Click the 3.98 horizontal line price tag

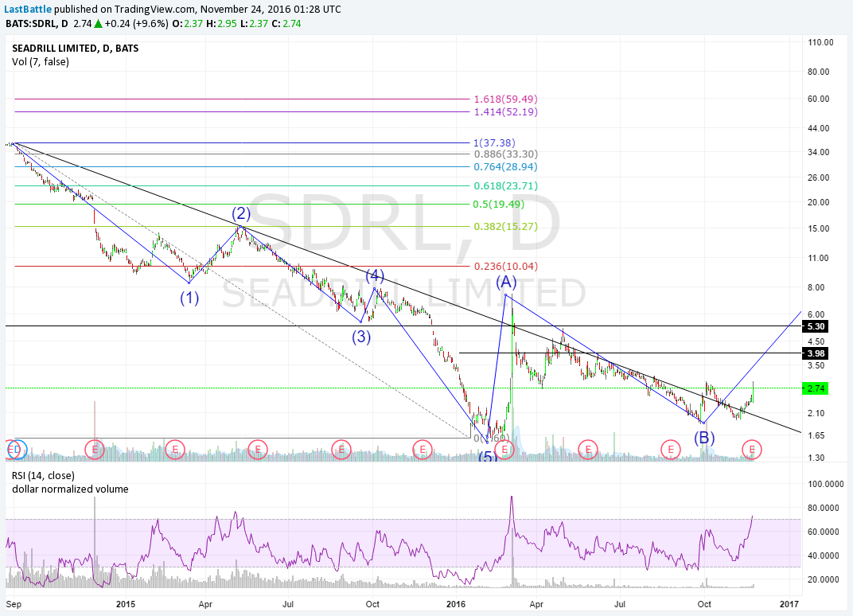[x=816, y=353]
